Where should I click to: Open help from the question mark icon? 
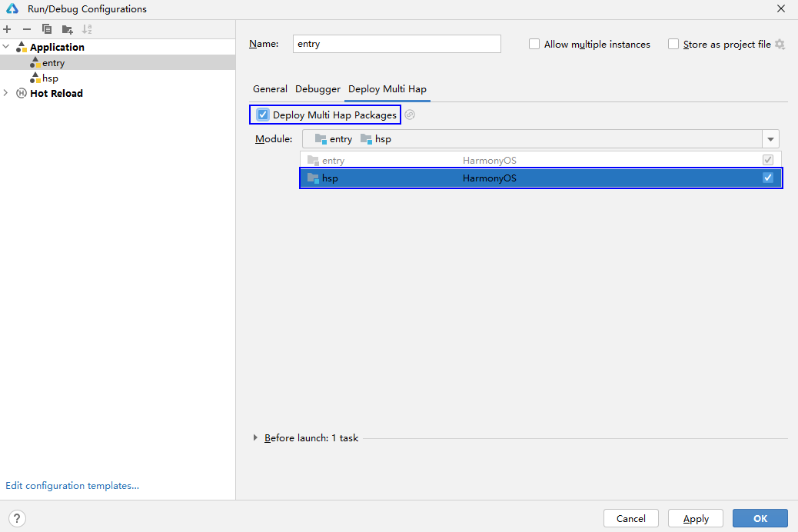(16, 518)
